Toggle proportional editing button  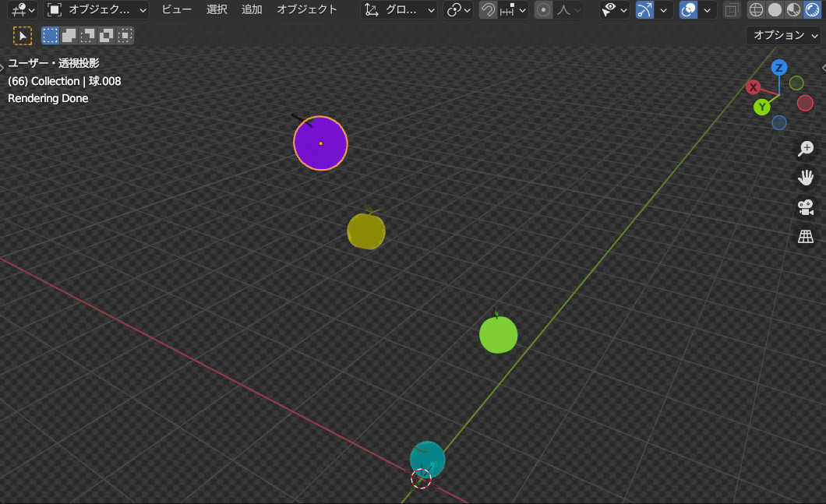click(x=544, y=10)
